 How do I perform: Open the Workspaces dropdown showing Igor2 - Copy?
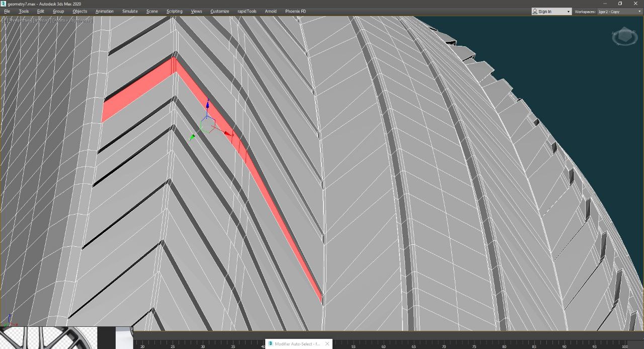pyautogui.click(x=619, y=11)
